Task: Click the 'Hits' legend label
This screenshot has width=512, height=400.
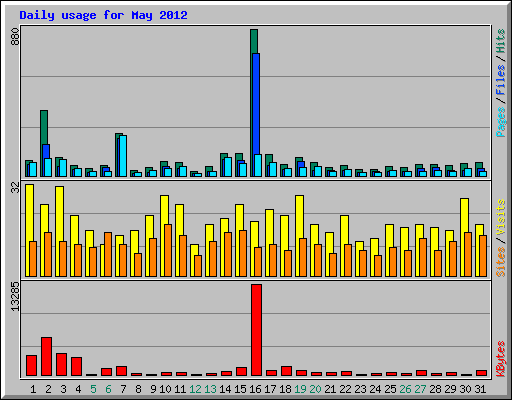Action: (x=501, y=41)
